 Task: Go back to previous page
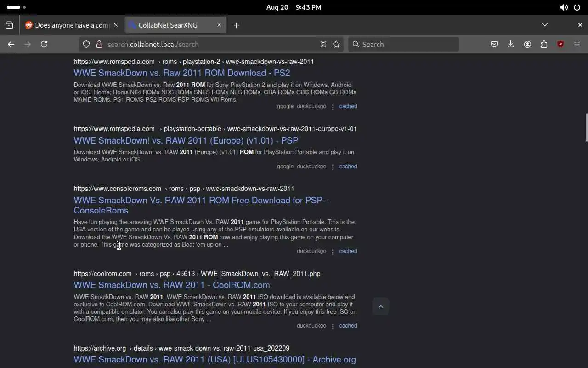[11, 44]
